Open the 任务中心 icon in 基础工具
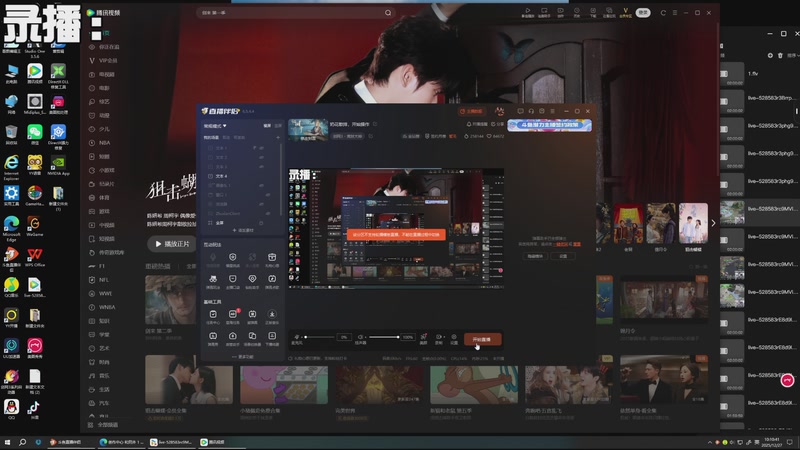This screenshot has width=800, height=450. tap(213, 314)
